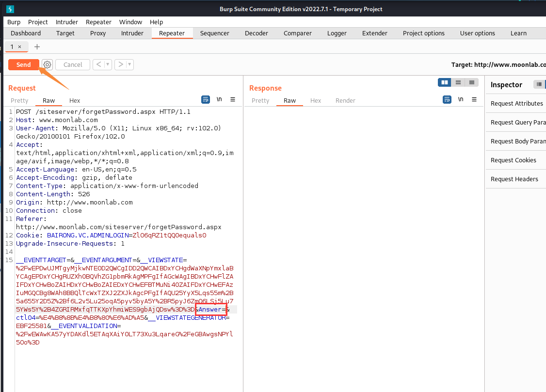Select Hex view in Response pane
546x392 pixels.
[316, 100]
